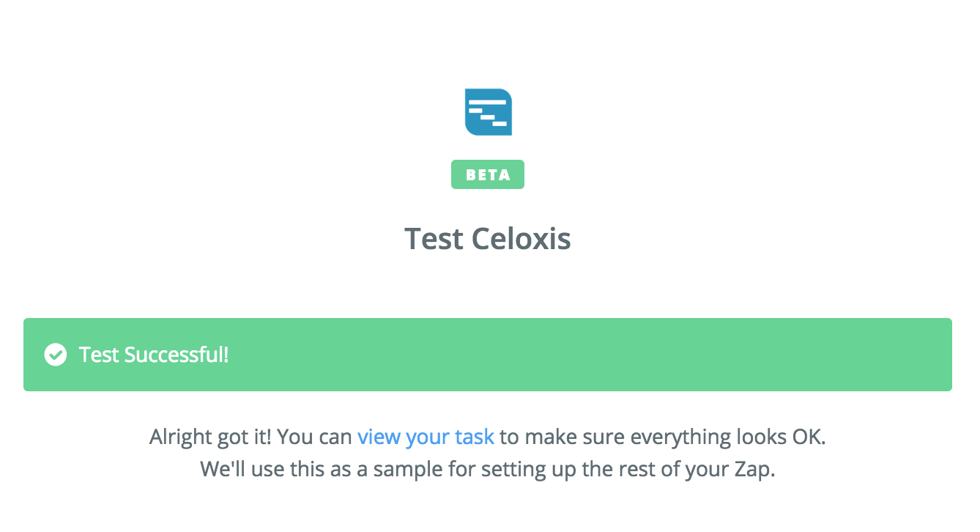This screenshot has height=532, width=980.
Task: Click the 'Test Celoxis' heading
Action: 487,240
